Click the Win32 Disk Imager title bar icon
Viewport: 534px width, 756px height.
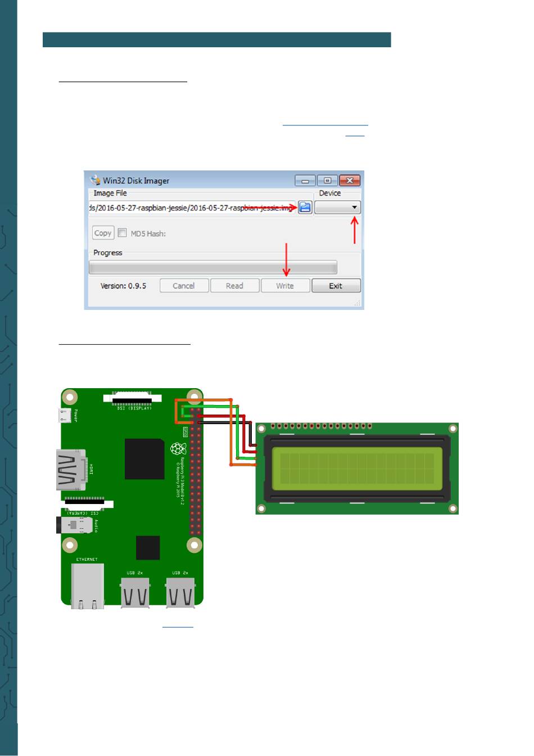[95, 181]
